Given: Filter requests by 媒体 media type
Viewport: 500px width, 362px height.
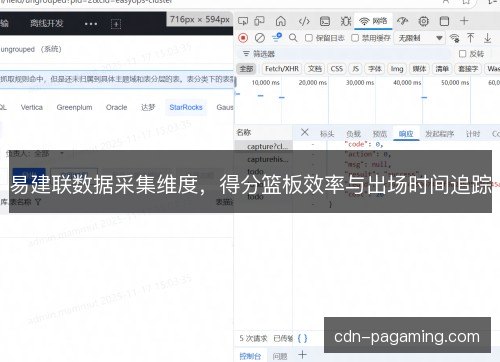Looking at the screenshot, I should click(x=419, y=69).
